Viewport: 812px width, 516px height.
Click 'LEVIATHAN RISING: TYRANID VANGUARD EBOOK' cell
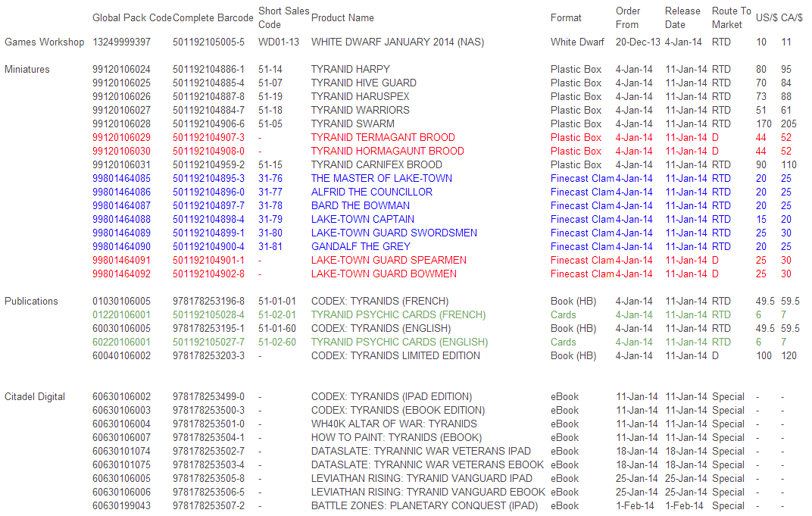(428, 493)
